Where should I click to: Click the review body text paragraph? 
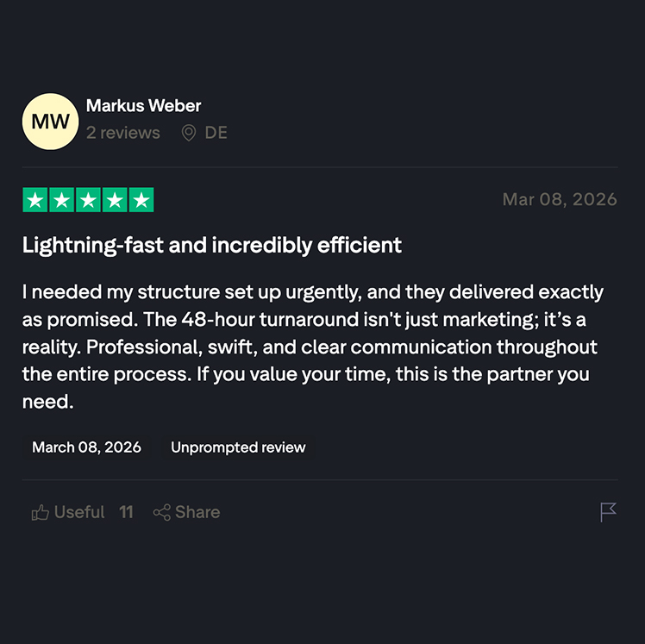coord(312,347)
